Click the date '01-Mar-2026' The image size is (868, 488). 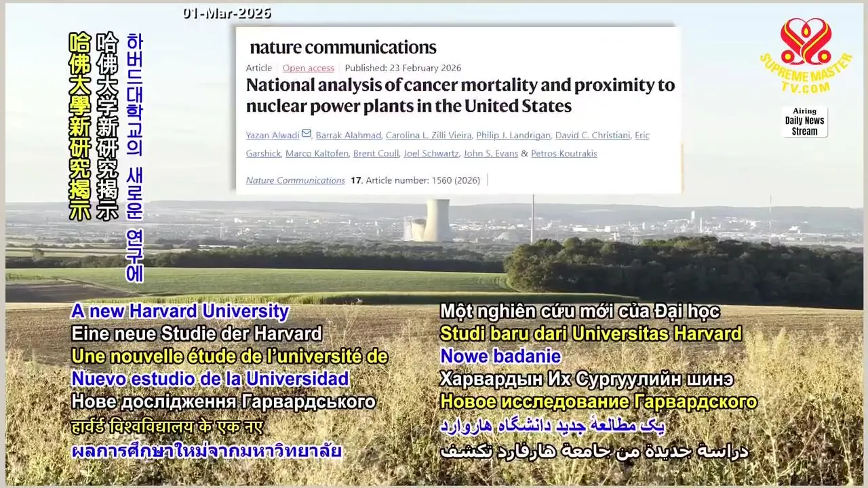(226, 13)
